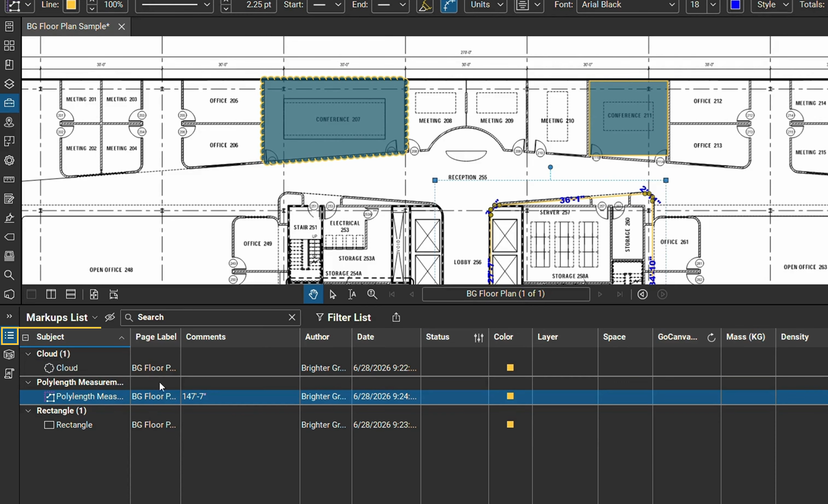Open the Places pin icon panel
The height and width of the screenshot is (504, 828).
click(x=9, y=122)
